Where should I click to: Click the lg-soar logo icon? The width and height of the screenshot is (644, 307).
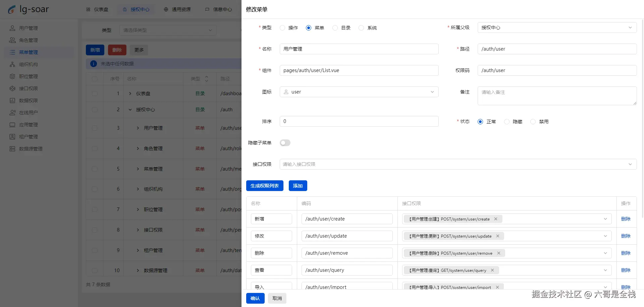[12, 9]
